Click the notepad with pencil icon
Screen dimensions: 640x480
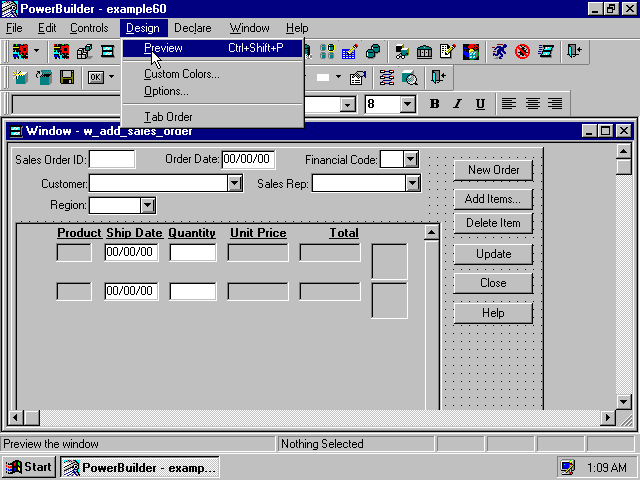tap(447, 51)
